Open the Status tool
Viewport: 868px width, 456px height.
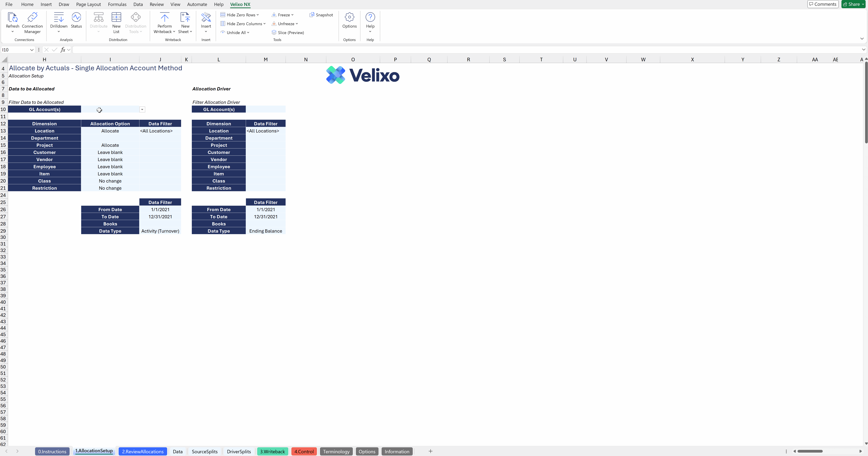pos(76,18)
